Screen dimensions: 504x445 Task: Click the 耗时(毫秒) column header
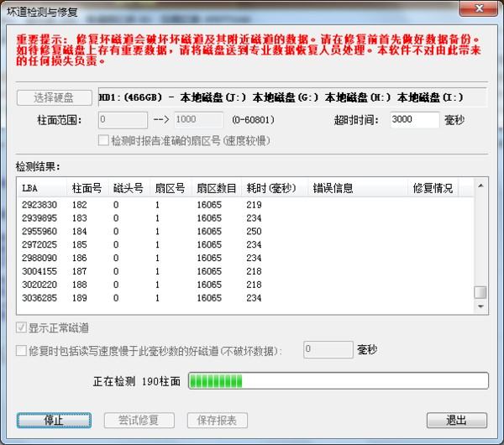click(x=275, y=188)
